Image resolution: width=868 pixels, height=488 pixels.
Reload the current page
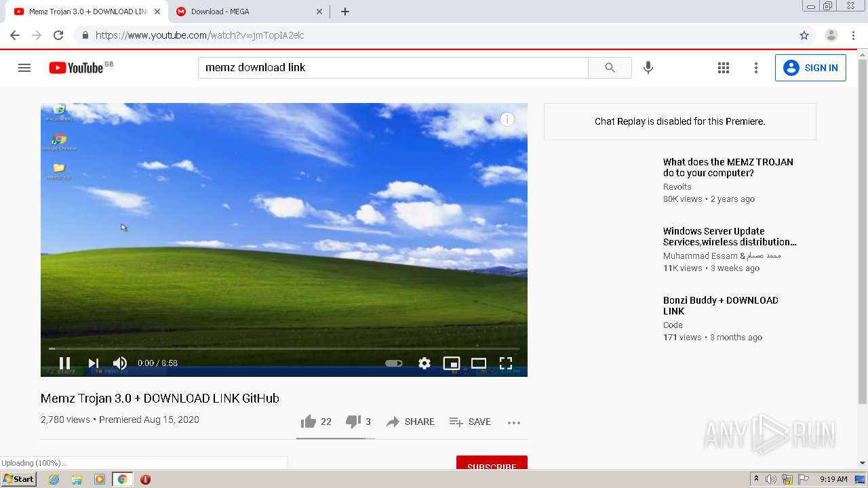click(58, 35)
